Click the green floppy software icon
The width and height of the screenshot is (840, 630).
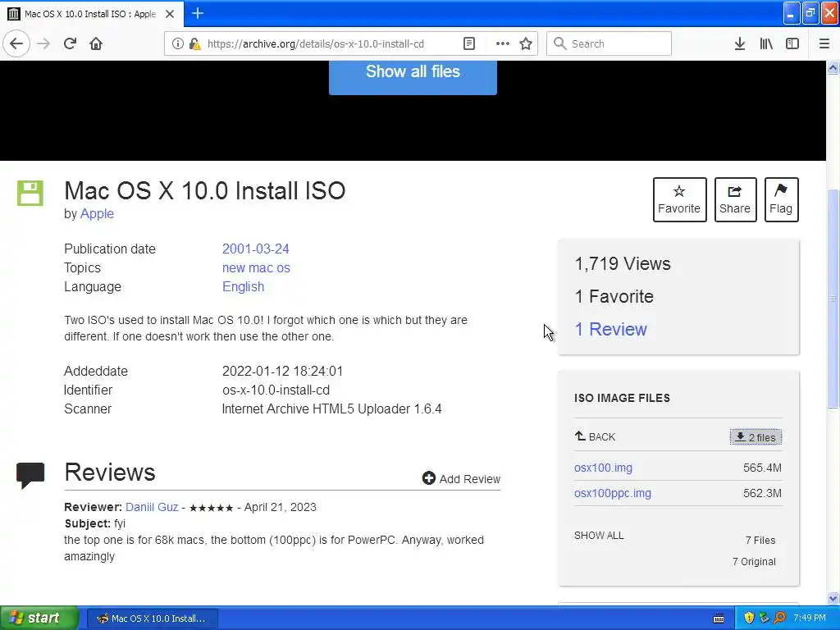tap(30, 193)
